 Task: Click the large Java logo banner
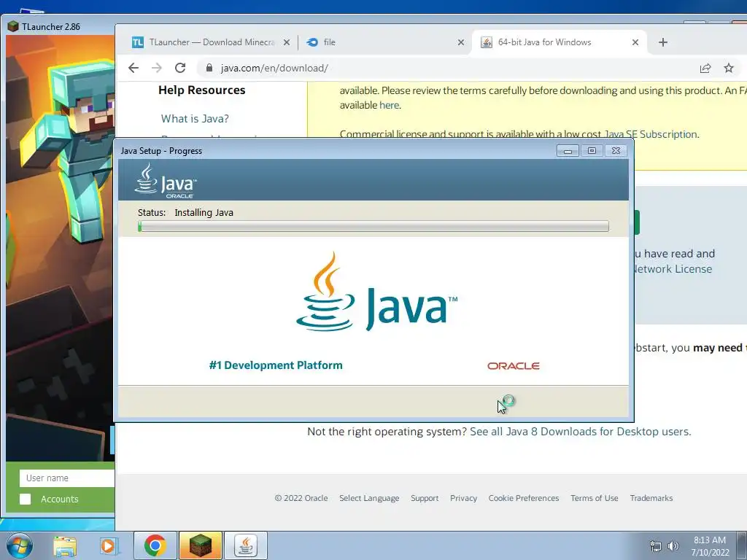click(376, 292)
